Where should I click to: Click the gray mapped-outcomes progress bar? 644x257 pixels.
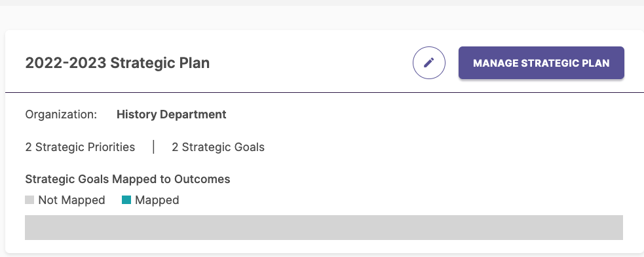coord(324,228)
